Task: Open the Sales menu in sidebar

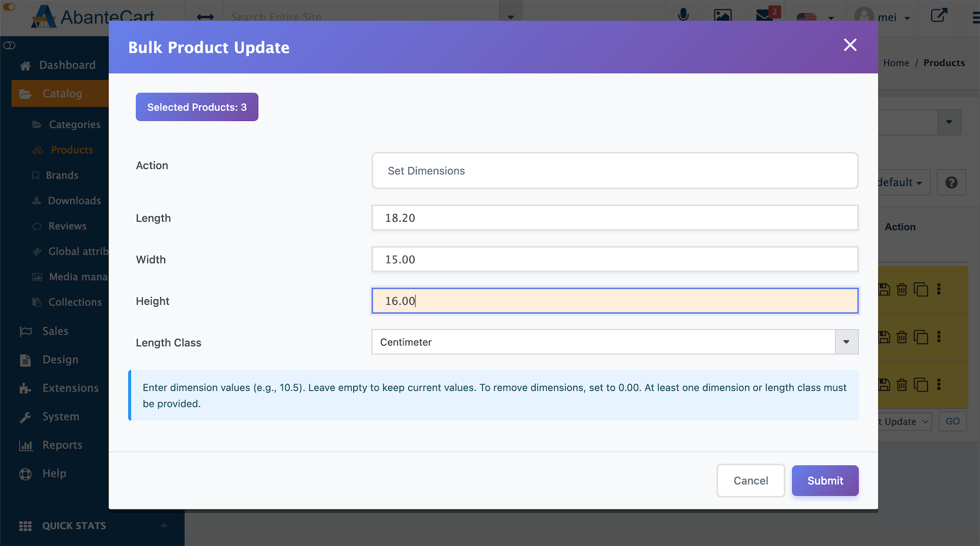Action: 55,331
